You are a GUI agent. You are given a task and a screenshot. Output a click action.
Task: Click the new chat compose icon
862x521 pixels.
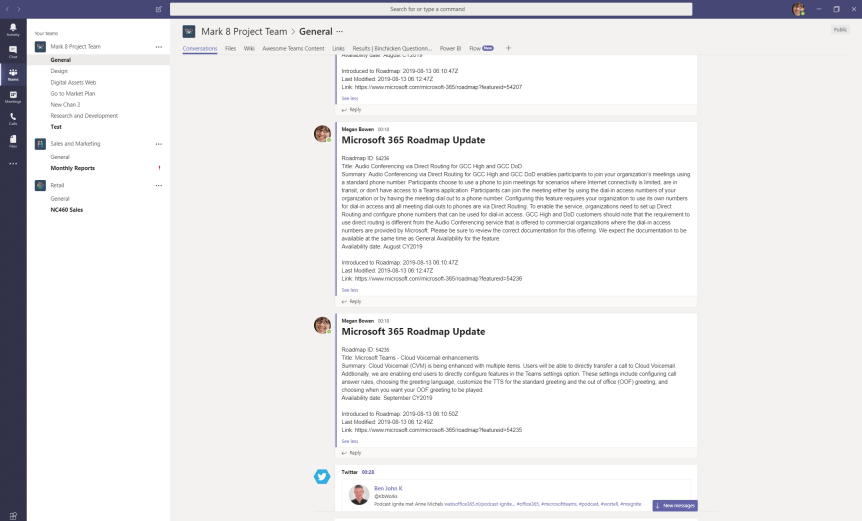pyautogui.click(x=159, y=9)
